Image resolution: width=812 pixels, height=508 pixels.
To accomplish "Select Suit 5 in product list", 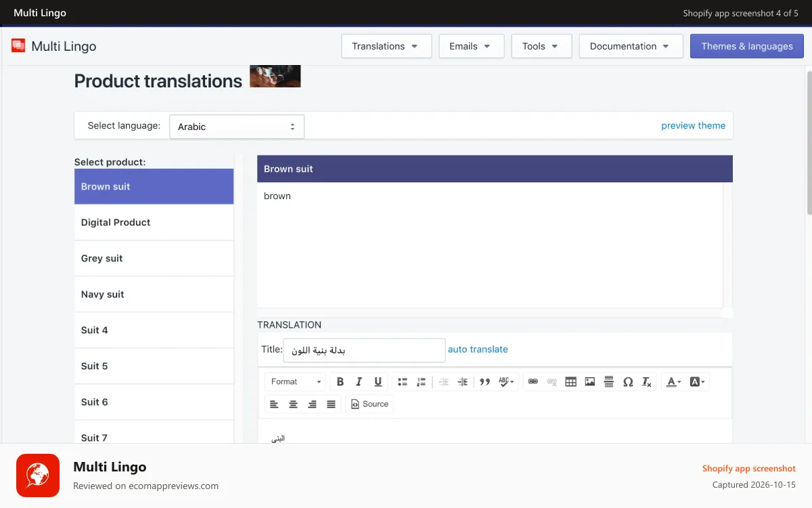I will (x=154, y=366).
